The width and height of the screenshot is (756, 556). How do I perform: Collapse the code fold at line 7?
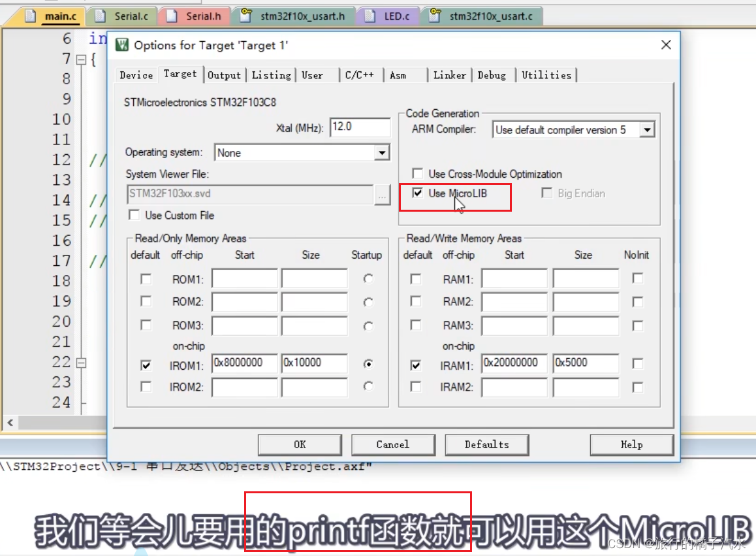pyautogui.click(x=82, y=60)
